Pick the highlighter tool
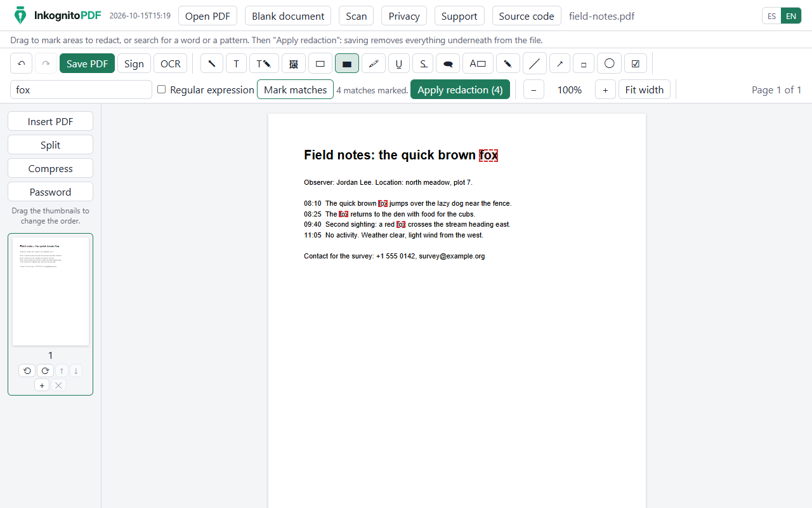Image resolution: width=812 pixels, height=508 pixels. coord(374,63)
